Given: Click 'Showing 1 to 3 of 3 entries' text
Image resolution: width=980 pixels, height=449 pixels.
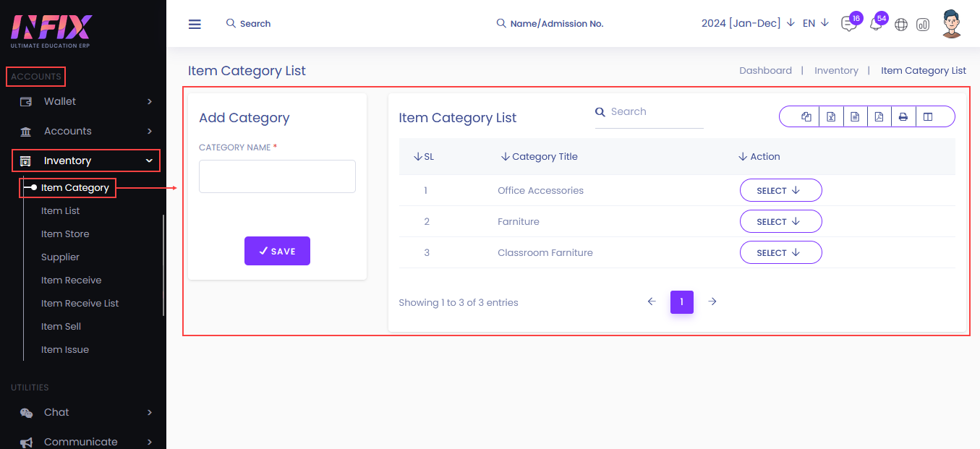Looking at the screenshot, I should [459, 303].
